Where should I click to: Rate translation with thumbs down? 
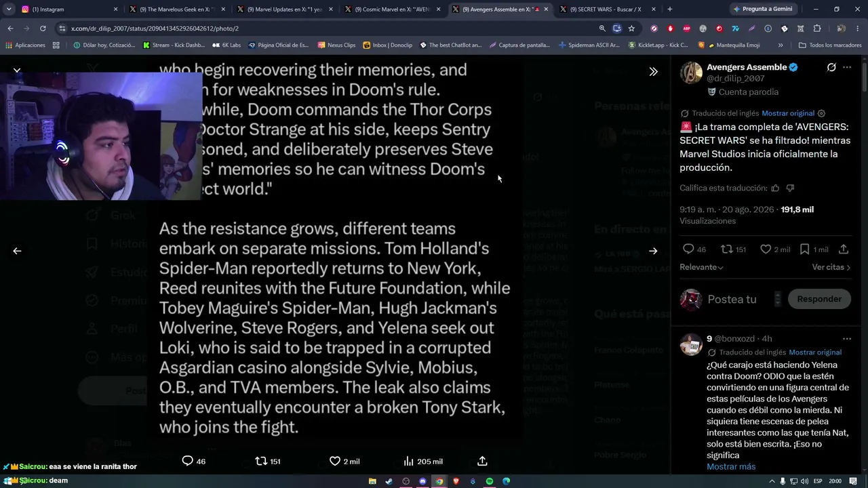point(790,188)
